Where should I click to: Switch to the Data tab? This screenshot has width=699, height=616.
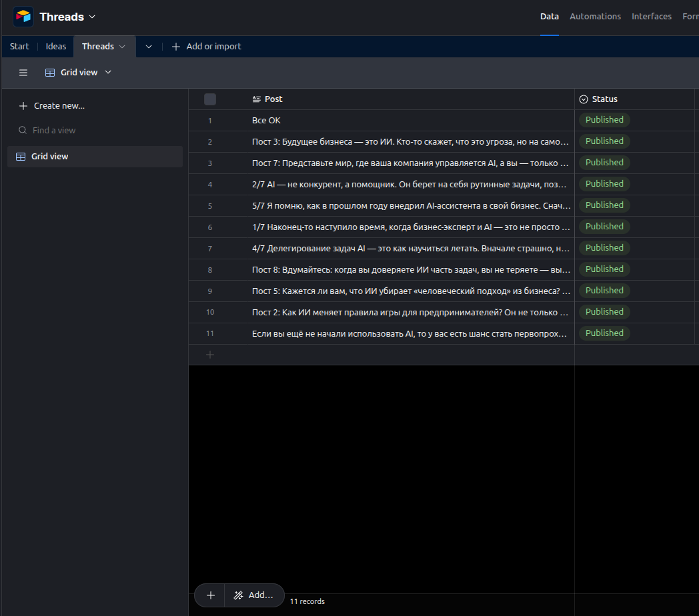point(549,17)
